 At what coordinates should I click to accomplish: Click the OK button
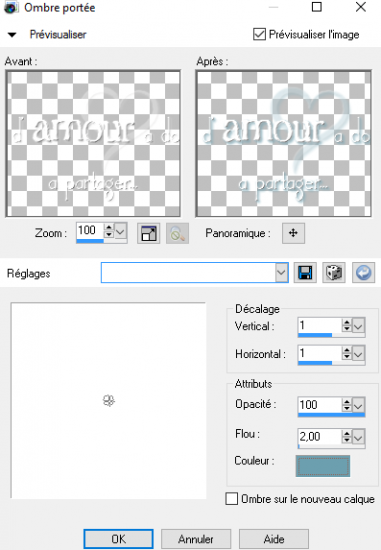coord(119,539)
